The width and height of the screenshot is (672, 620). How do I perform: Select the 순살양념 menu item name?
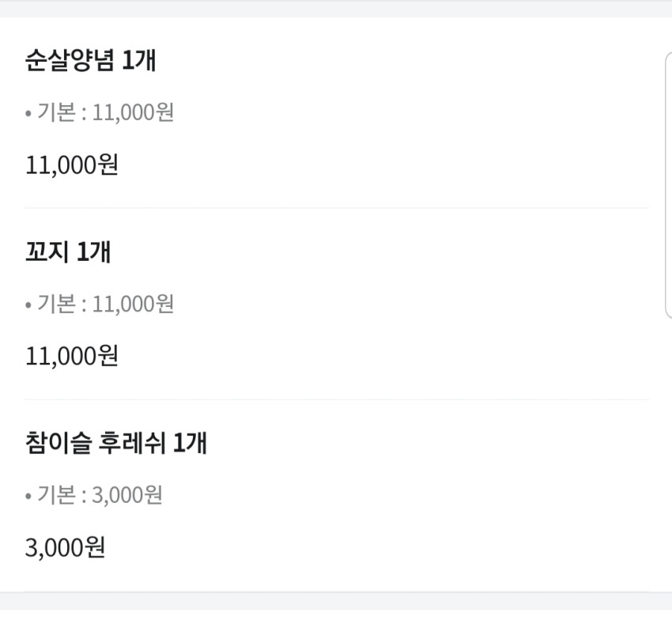click(70, 60)
